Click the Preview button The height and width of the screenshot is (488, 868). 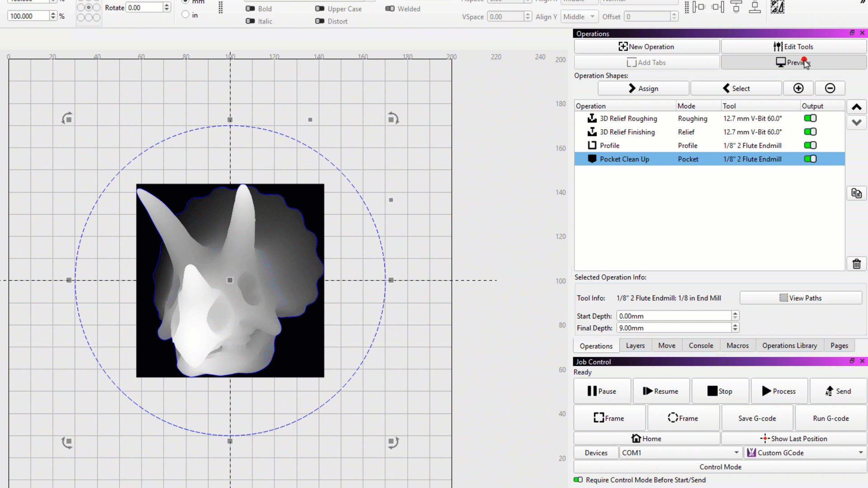(793, 62)
